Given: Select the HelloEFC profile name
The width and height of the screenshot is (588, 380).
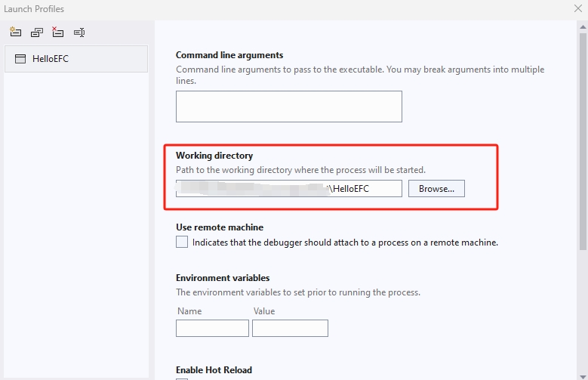Looking at the screenshot, I should click(51, 59).
